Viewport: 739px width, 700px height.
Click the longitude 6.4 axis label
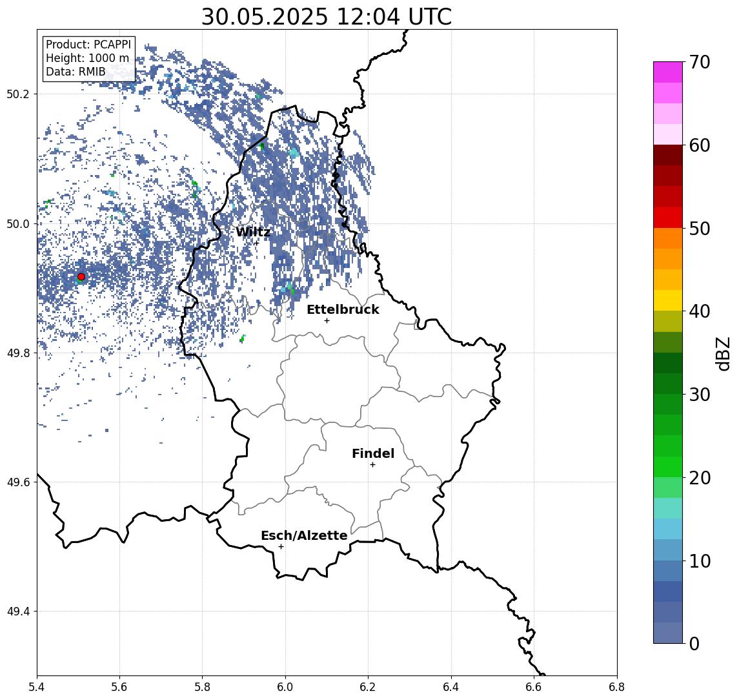[451, 687]
